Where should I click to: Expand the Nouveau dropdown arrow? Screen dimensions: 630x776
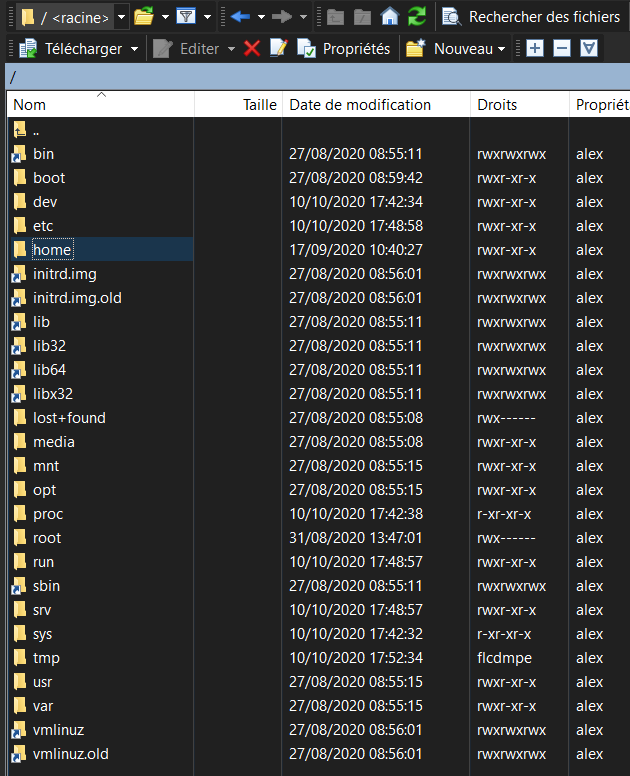pyautogui.click(x=501, y=48)
